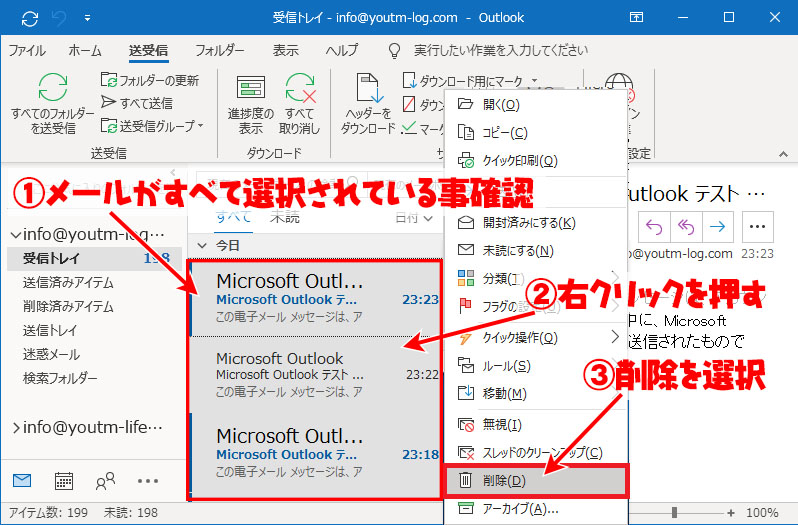The width and height of the screenshot is (798, 525).
Task: Select 受信トレイ folder
Action: click(x=94, y=258)
